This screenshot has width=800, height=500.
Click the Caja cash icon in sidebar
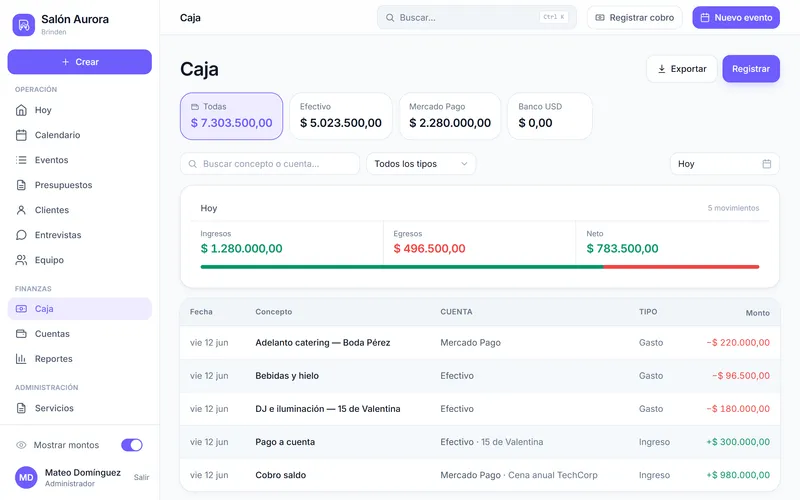[21, 309]
